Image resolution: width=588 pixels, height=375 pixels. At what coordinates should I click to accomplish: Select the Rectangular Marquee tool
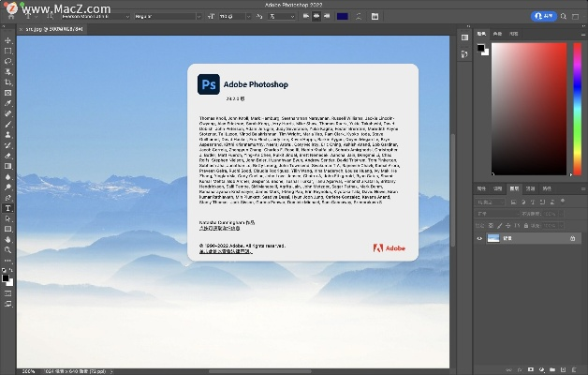pos(7,51)
